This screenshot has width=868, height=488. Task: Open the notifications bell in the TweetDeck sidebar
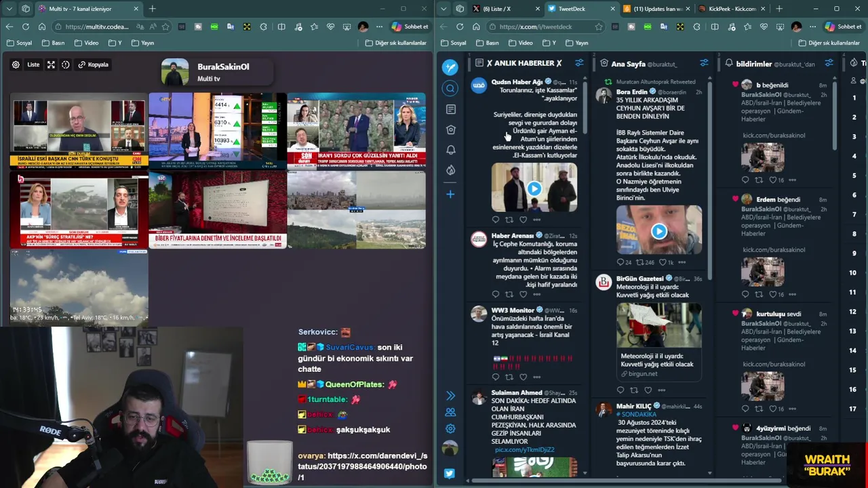pyautogui.click(x=451, y=150)
